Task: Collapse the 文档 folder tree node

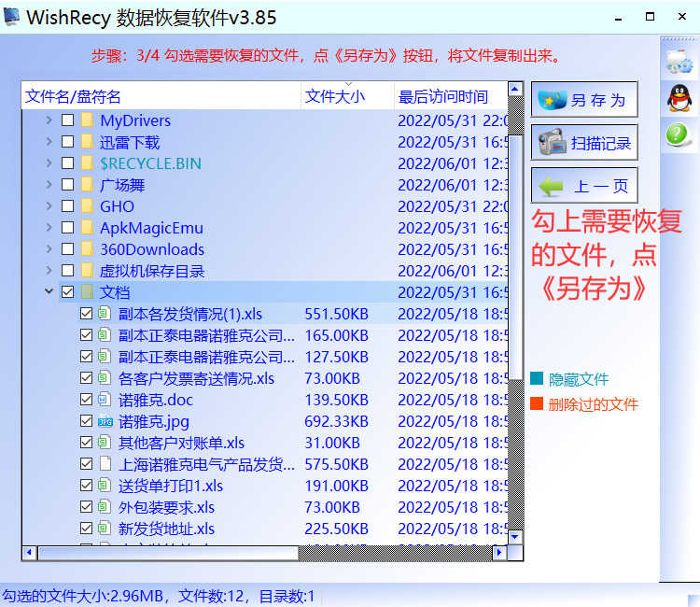Action: [49, 291]
